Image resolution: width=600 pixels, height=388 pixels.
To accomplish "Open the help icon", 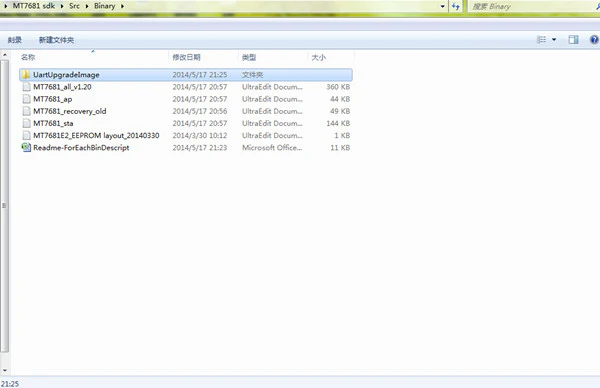I will pos(594,39).
